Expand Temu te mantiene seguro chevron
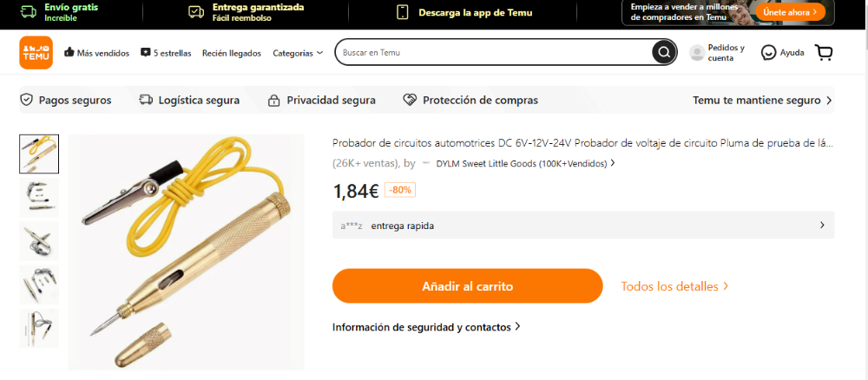This screenshot has width=868, height=380. [829, 101]
